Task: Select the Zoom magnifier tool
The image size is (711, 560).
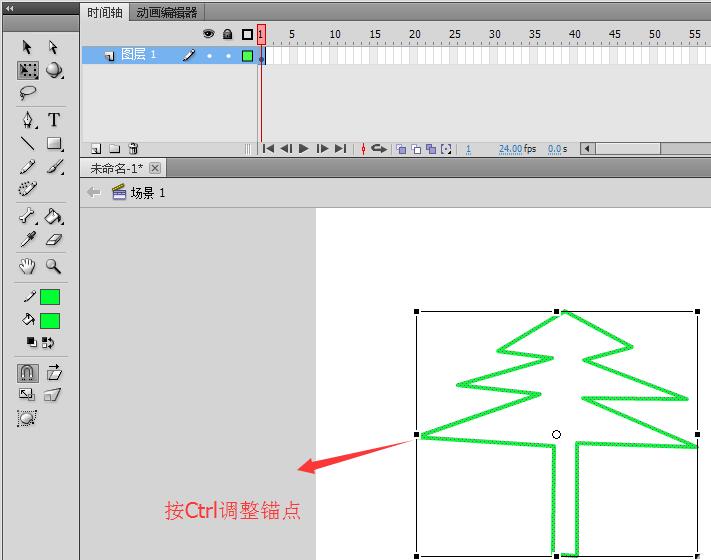Action: point(54,267)
